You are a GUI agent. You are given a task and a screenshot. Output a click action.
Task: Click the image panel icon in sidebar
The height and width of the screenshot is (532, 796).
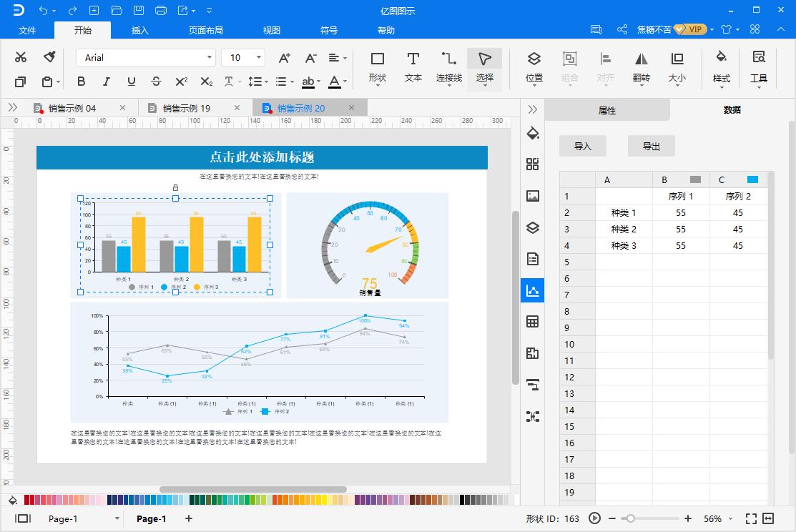(x=532, y=196)
